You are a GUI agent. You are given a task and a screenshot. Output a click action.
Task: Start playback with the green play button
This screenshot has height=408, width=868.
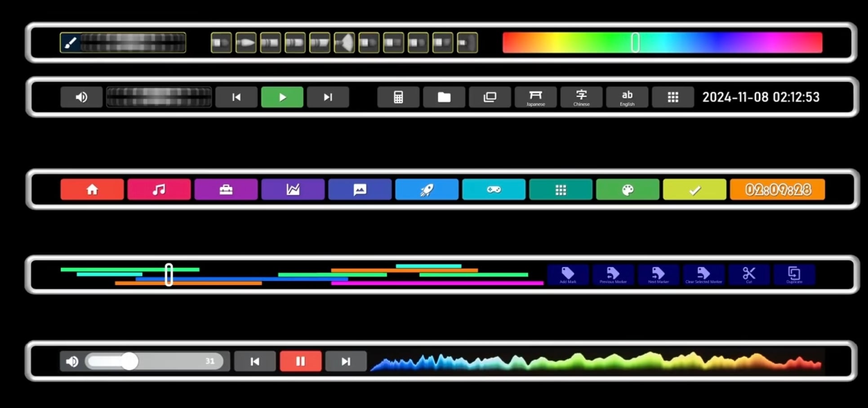point(282,97)
